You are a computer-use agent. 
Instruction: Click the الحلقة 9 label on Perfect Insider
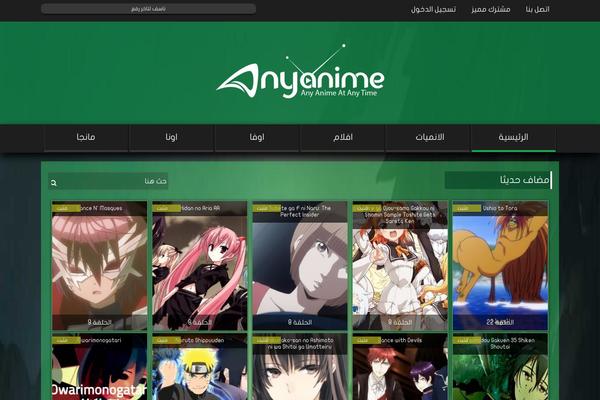pos(300,322)
